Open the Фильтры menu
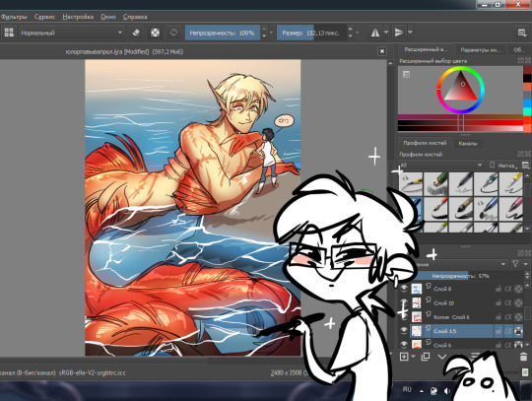532x401 pixels. (x=14, y=17)
